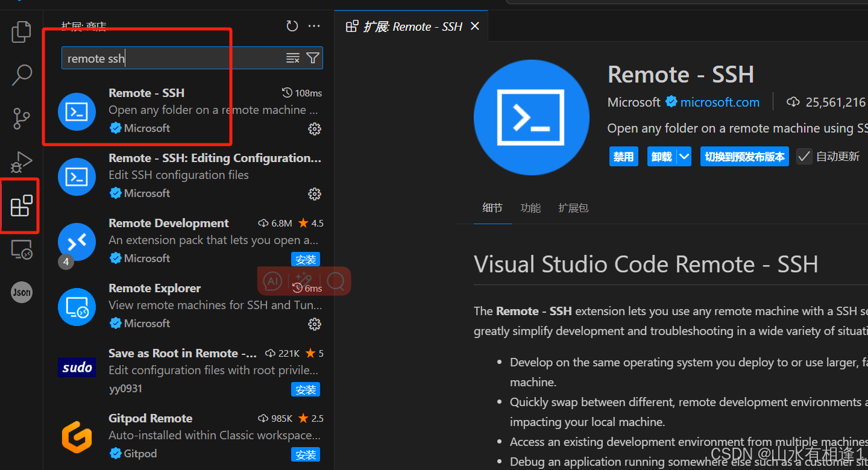The width and height of the screenshot is (868, 470).
Task: Click the yy0931 publisher name
Action: coord(125,389)
